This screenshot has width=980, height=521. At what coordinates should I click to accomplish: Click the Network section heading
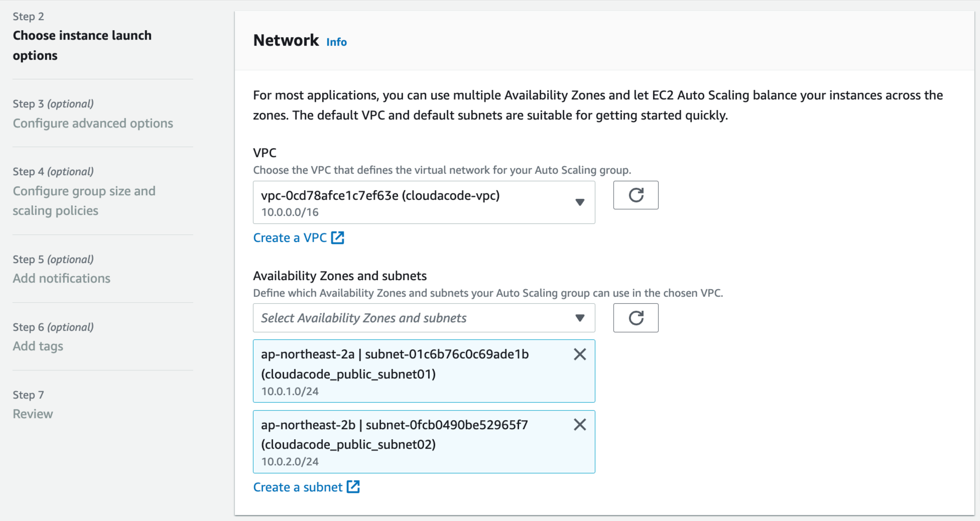pyautogui.click(x=286, y=40)
